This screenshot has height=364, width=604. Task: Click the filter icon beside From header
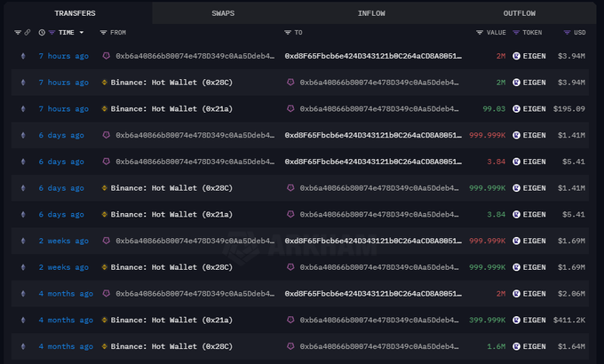[x=103, y=33]
